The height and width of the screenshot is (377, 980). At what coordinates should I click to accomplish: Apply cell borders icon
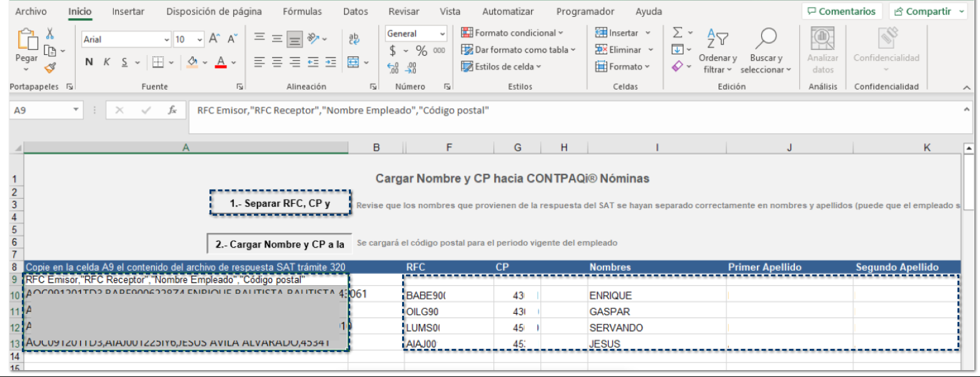click(x=158, y=62)
